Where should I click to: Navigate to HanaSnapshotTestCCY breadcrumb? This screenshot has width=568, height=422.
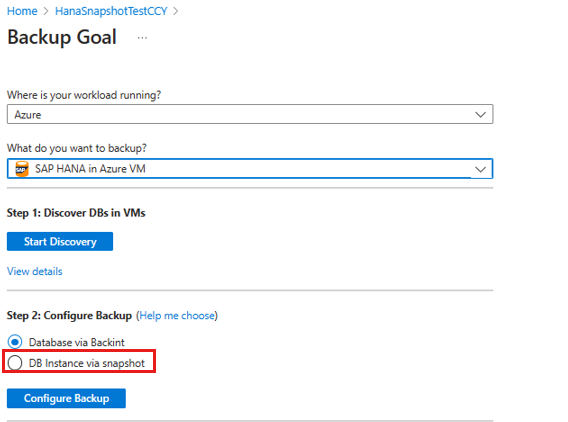pyautogui.click(x=111, y=11)
